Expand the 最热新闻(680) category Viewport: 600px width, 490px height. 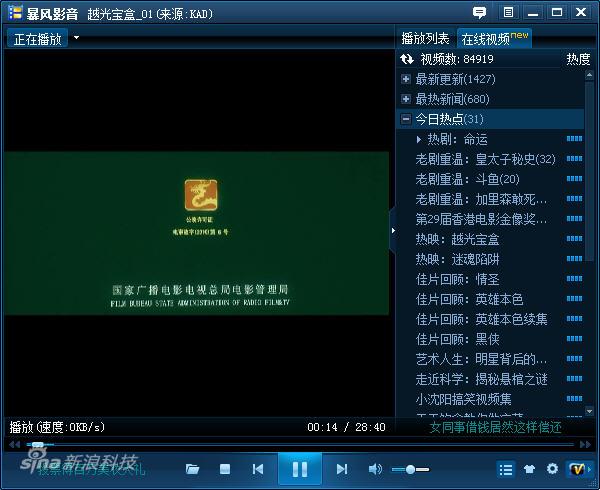(406, 99)
